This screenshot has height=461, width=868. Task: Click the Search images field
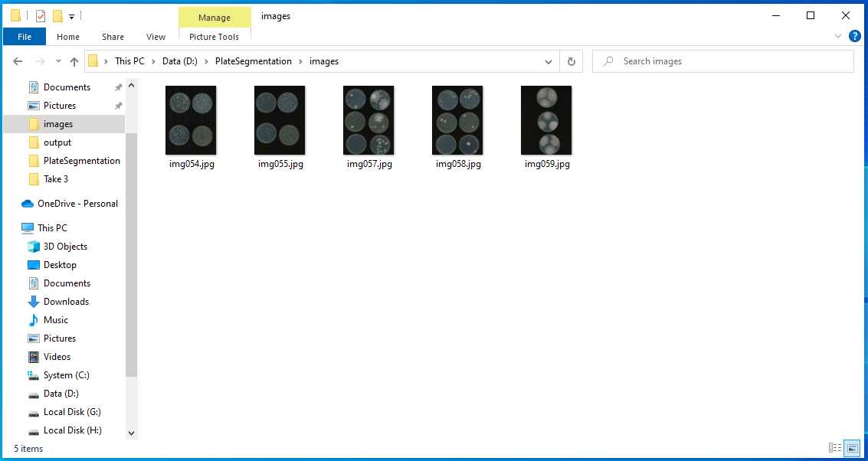point(723,61)
